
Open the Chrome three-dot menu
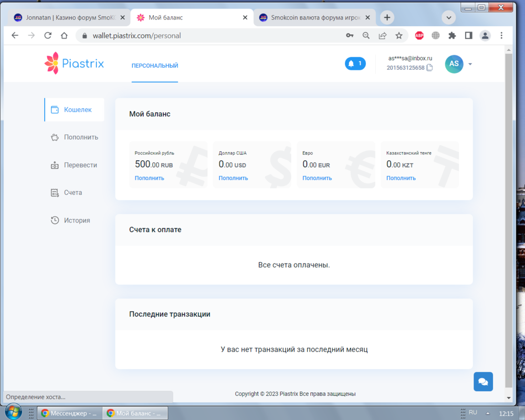[501, 36]
